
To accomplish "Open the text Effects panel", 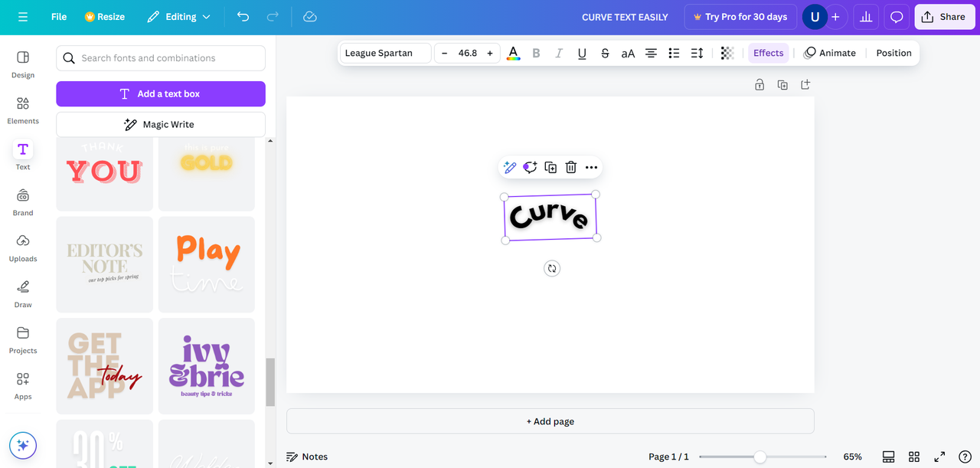I will pos(768,53).
